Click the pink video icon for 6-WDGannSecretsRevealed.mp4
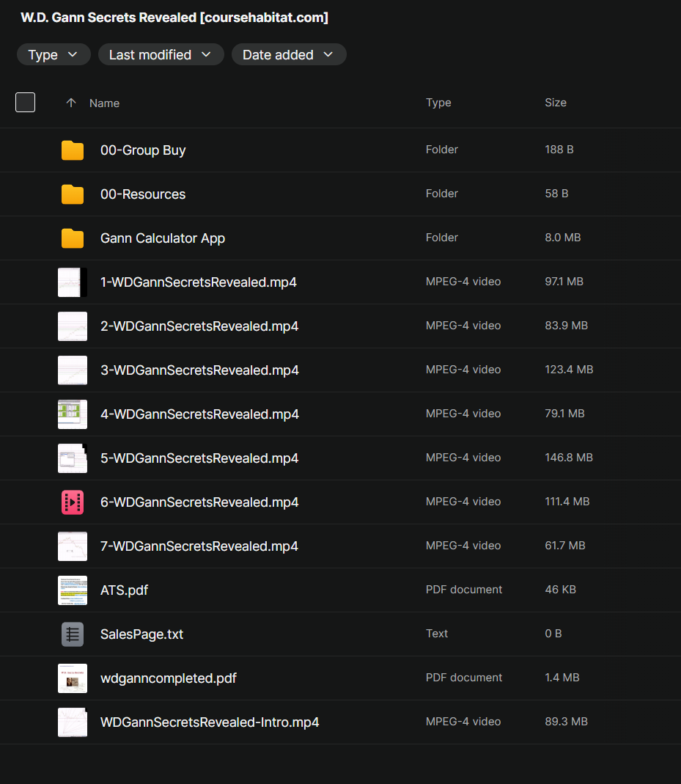The height and width of the screenshot is (784, 681). (x=73, y=502)
